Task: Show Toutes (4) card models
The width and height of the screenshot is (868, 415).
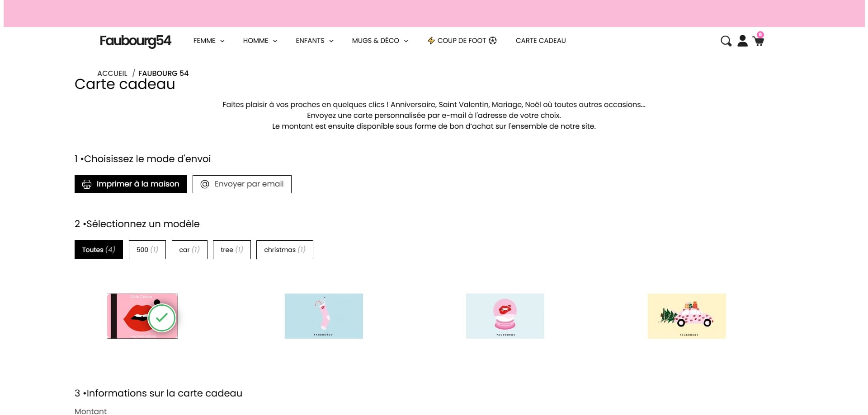Action: pyautogui.click(x=99, y=250)
